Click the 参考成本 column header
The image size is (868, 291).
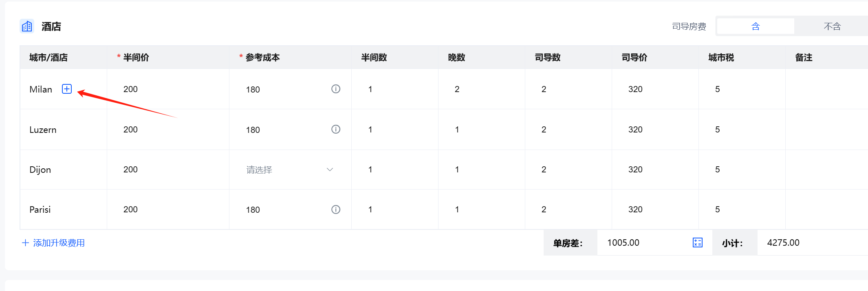262,57
